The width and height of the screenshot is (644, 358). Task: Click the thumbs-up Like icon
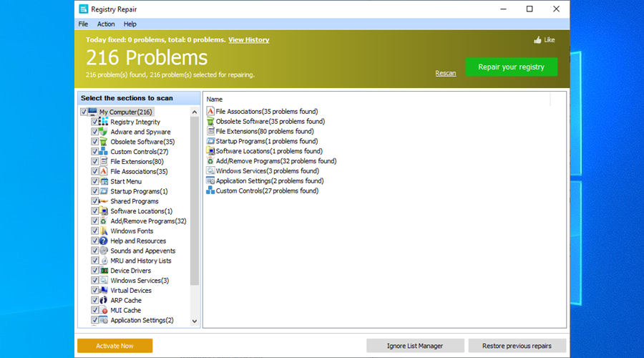(x=537, y=40)
